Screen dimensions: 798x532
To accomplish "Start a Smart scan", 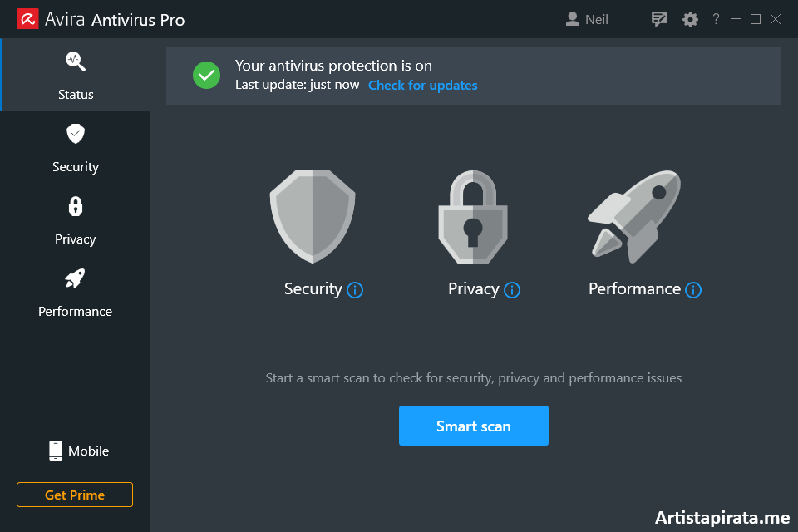I will [x=474, y=425].
